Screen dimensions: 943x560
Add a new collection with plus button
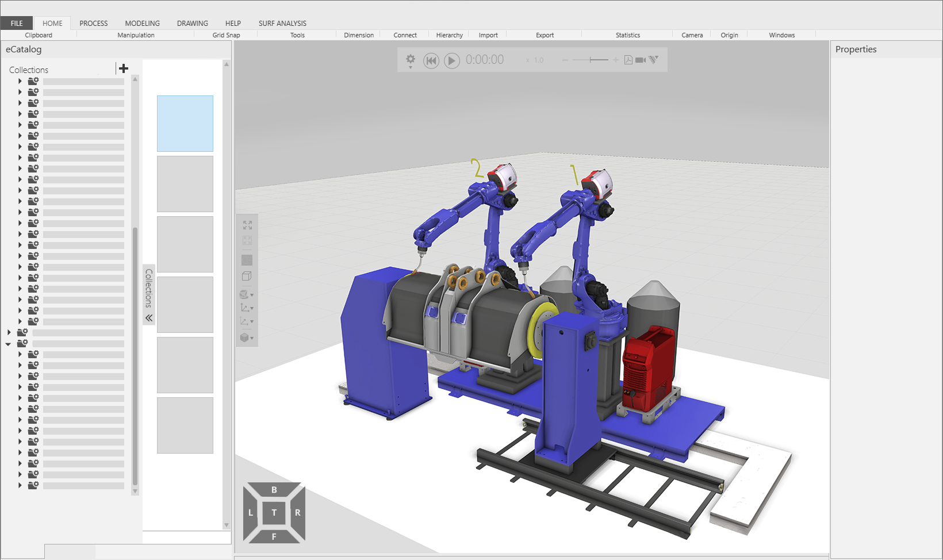pos(124,69)
